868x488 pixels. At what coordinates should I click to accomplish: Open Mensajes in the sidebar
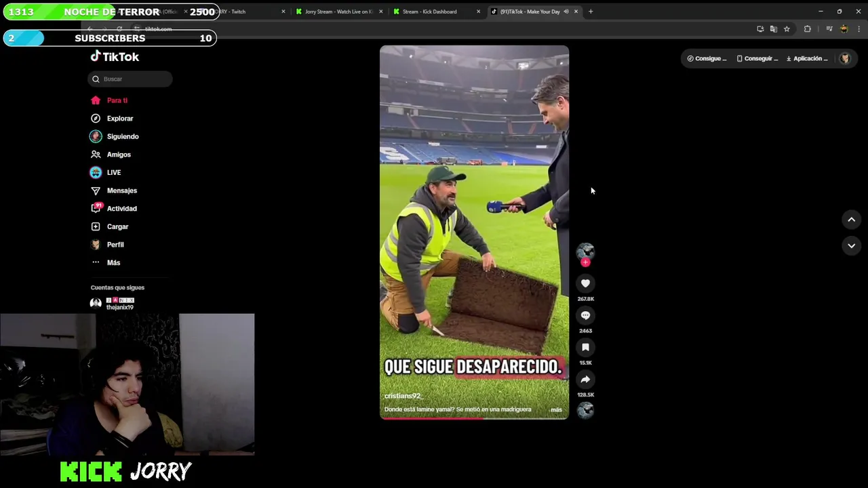point(113,190)
